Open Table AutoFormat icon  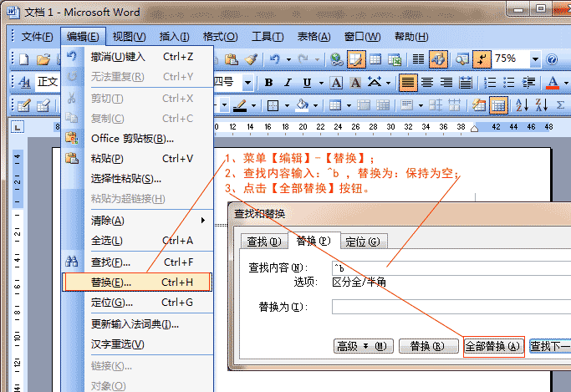tap(479, 105)
